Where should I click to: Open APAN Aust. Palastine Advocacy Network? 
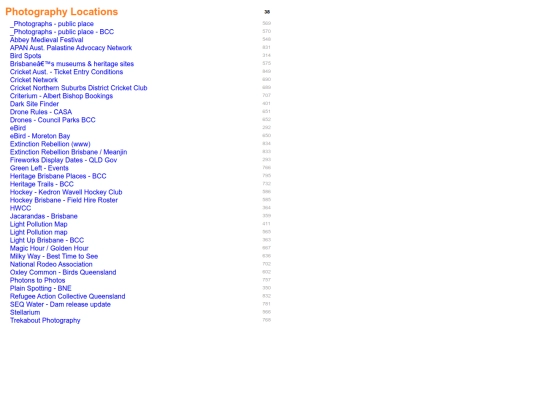[71, 48]
